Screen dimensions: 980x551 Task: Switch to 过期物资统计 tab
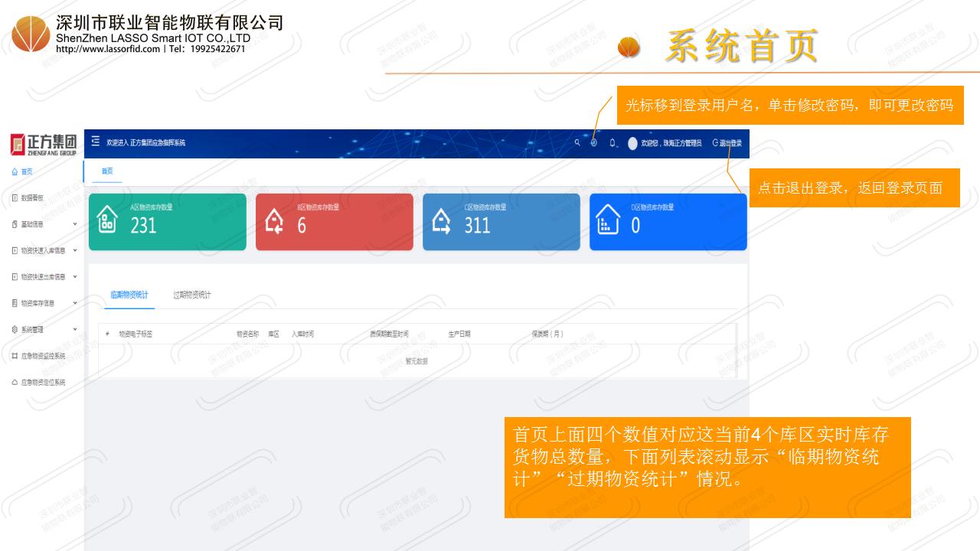[191, 295]
